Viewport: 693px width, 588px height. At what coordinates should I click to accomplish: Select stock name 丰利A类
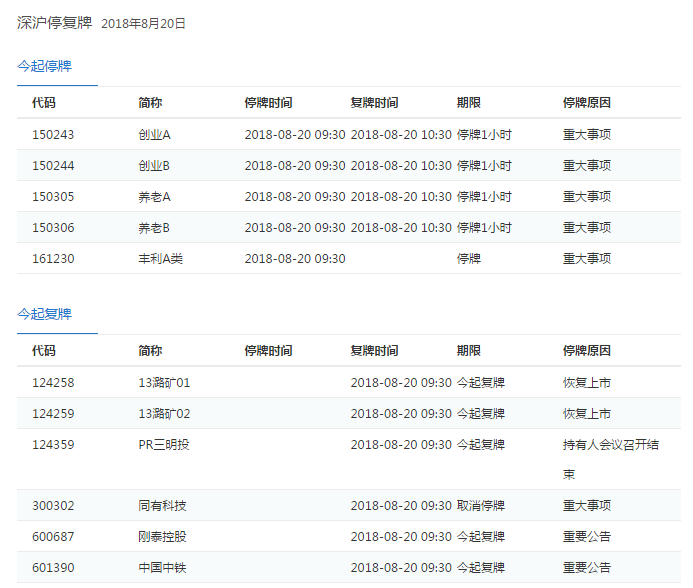(161, 259)
